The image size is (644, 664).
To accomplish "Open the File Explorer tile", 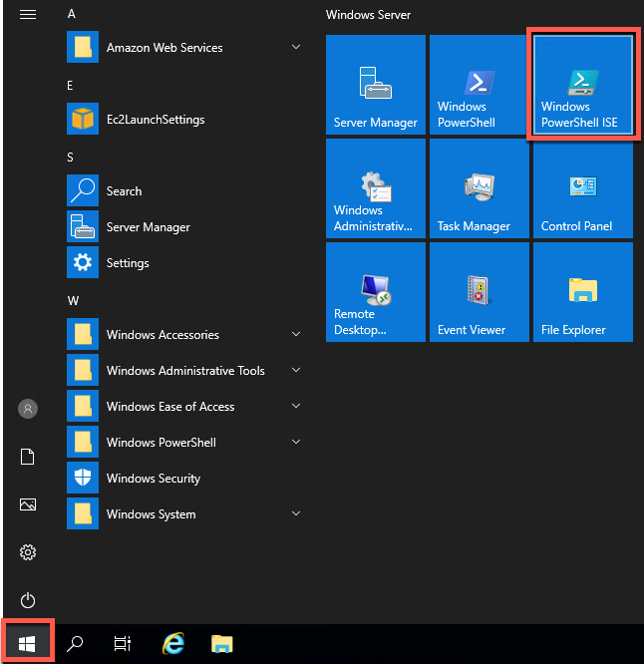I will pos(582,292).
